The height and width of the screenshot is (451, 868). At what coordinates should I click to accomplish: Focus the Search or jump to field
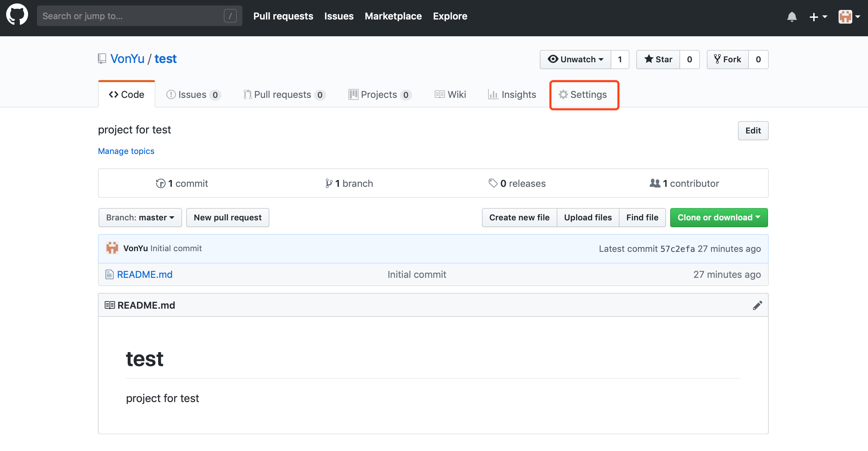click(x=132, y=16)
